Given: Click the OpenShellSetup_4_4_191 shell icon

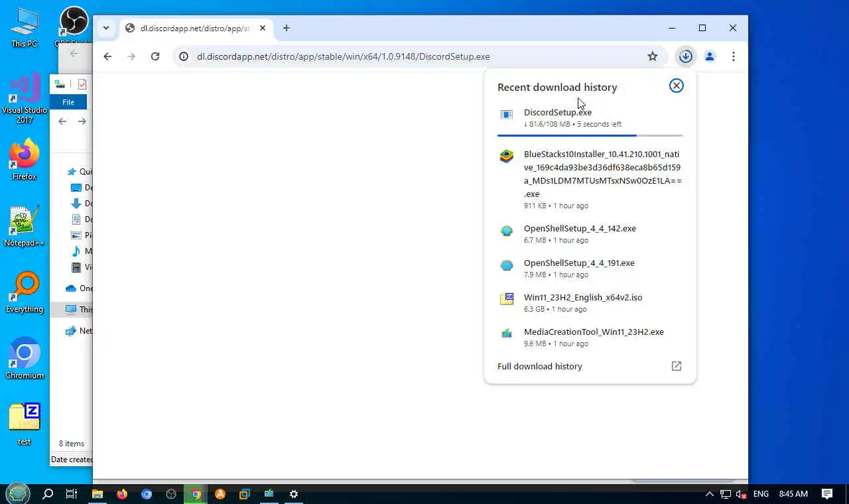Looking at the screenshot, I should [x=507, y=265].
